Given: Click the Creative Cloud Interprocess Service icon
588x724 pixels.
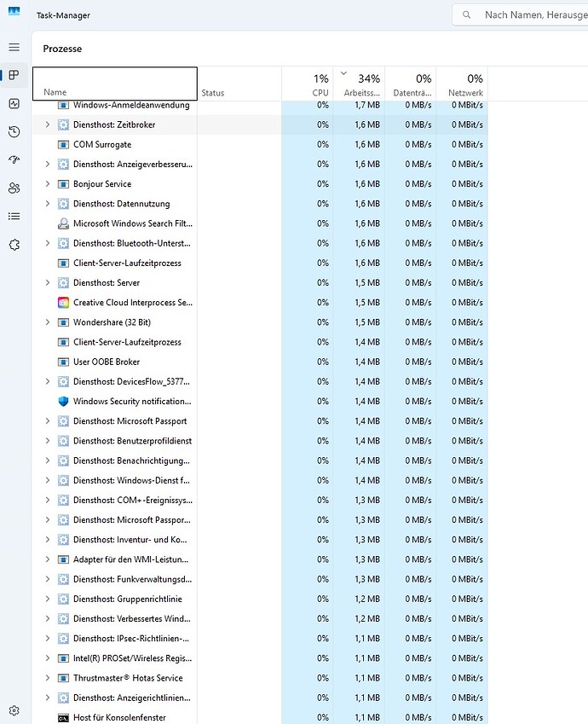Looking at the screenshot, I should [63, 303].
